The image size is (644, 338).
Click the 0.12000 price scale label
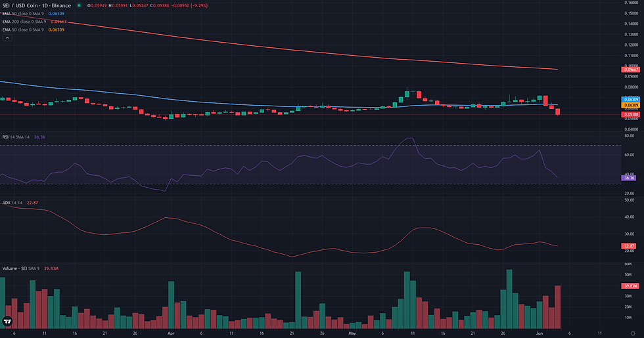[x=632, y=45]
